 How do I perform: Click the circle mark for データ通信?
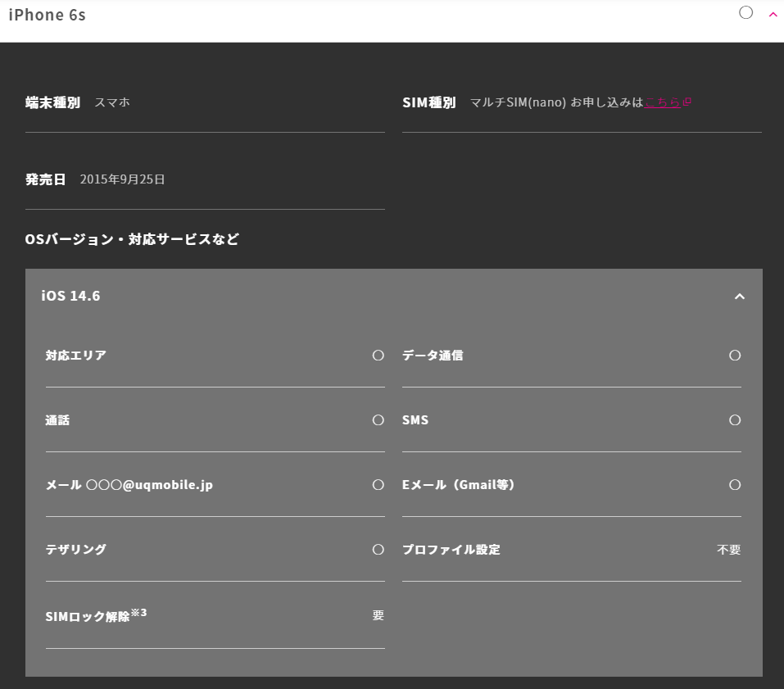[x=734, y=356]
